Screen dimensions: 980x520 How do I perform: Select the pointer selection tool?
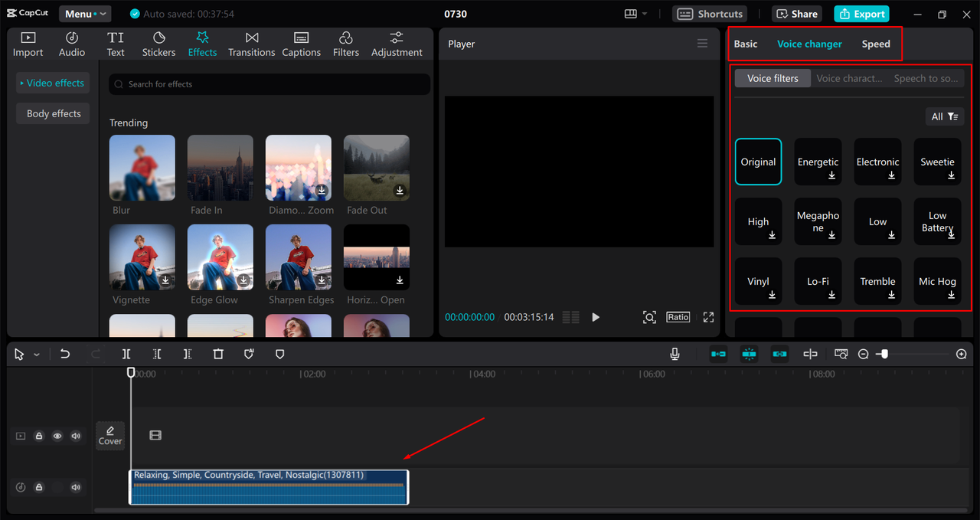point(19,354)
